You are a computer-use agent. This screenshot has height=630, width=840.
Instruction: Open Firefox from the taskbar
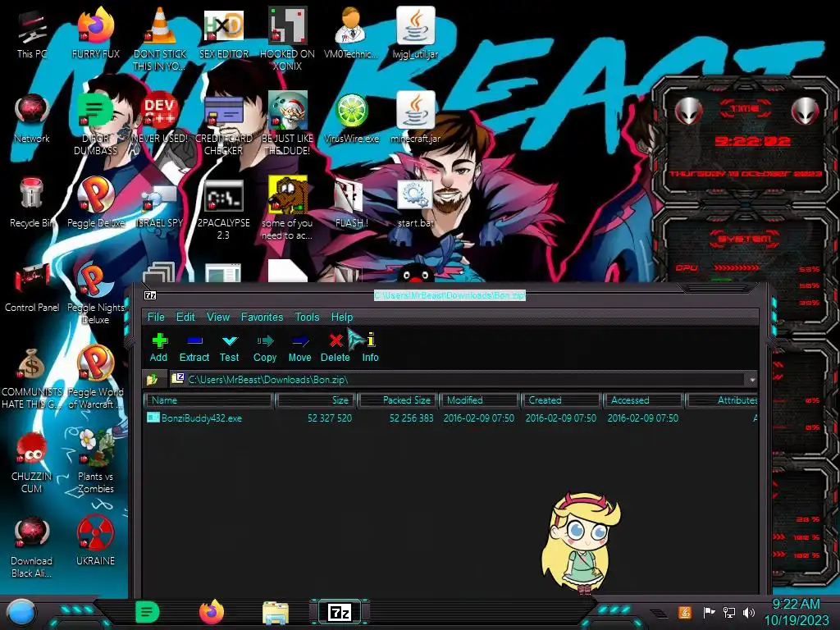pyautogui.click(x=212, y=612)
